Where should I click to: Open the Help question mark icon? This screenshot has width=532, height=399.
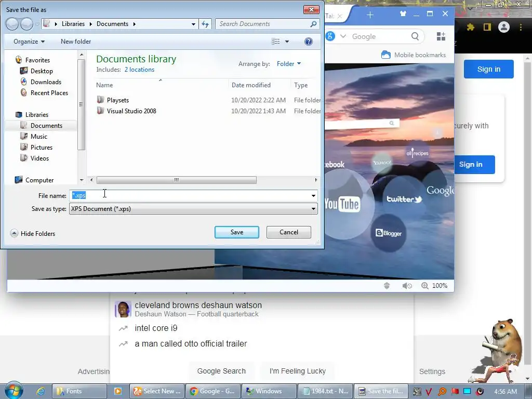[309, 42]
